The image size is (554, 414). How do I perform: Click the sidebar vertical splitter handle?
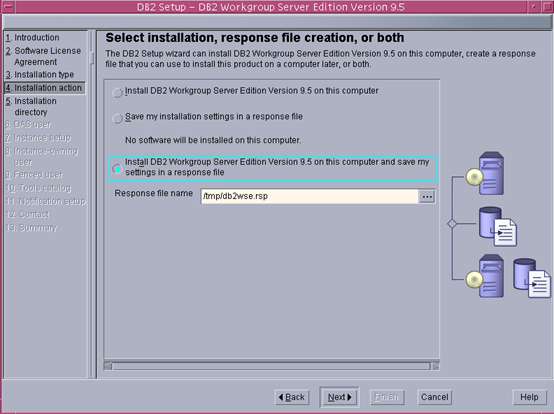click(92, 58)
